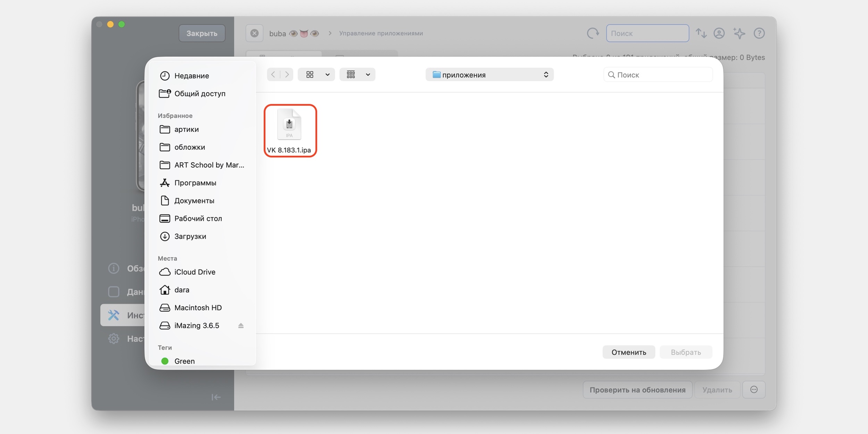
Task: Refresh the iMazing app list
Action: pyautogui.click(x=593, y=33)
